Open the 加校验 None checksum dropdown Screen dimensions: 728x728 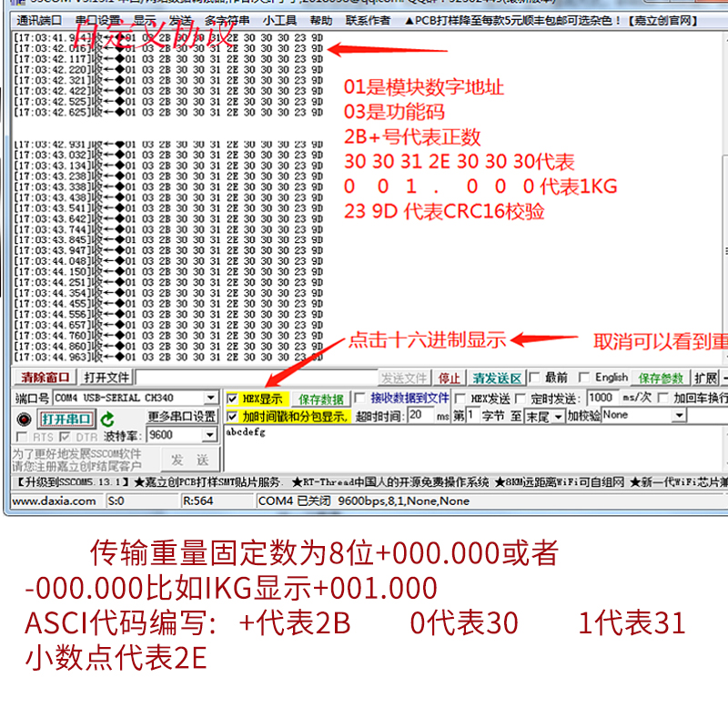click(678, 415)
